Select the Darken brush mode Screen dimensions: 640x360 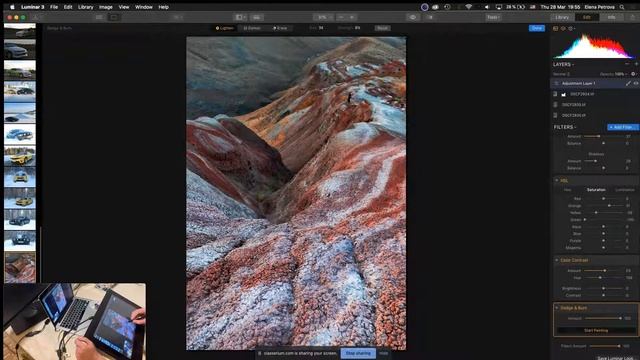pos(252,28)
